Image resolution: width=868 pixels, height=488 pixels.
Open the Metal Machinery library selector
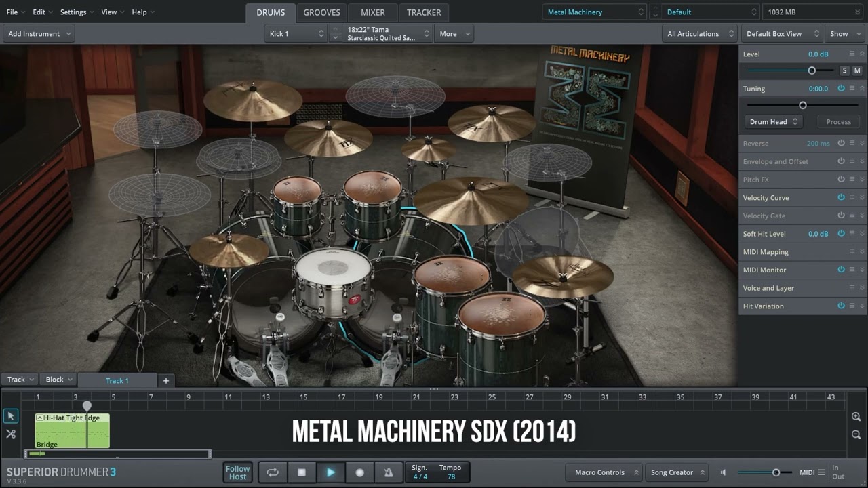(594, 12)
